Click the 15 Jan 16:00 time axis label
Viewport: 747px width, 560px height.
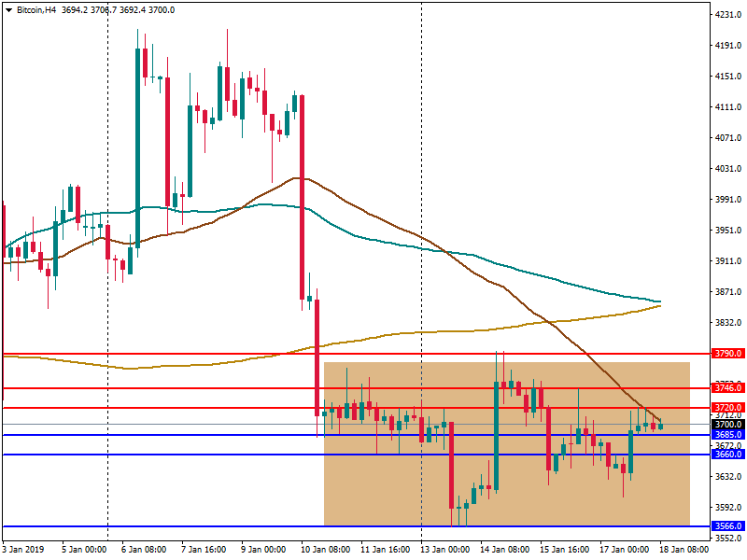pyautogui.click(x=566, y=550)
